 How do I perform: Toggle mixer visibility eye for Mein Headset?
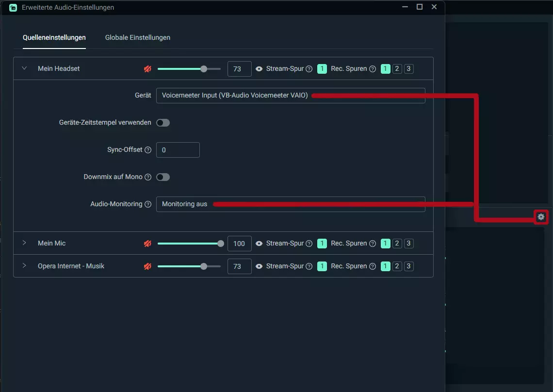(x=259, y=69)
